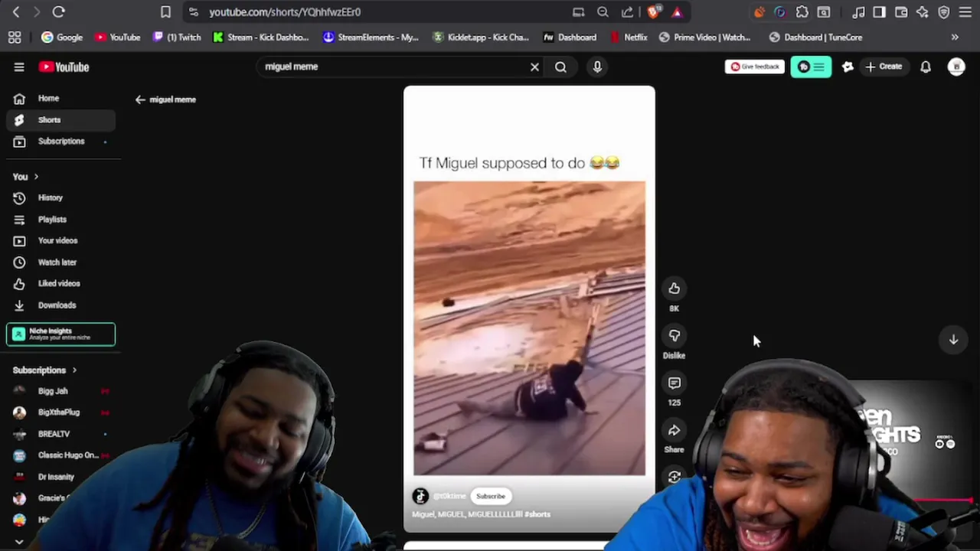Open Niche Insights panel
This screenshot has height=551, width=980.
60,334
